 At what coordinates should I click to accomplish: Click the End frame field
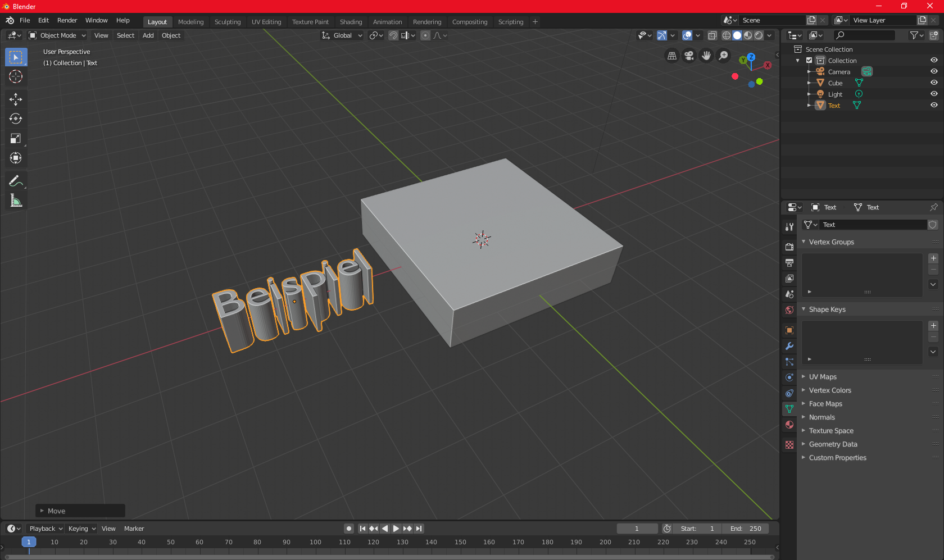[x=746, y=529]
